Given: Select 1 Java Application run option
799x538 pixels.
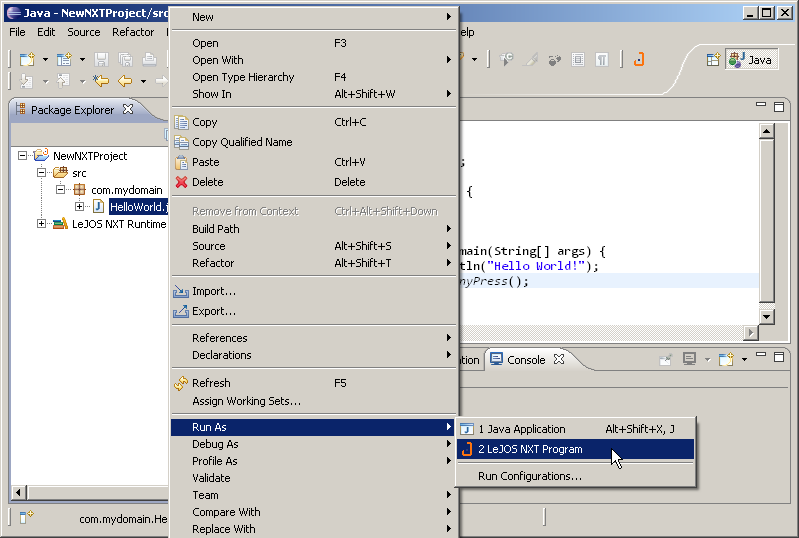Looking at the screenshot, I should pyautogui.click(x=575, y=429).
